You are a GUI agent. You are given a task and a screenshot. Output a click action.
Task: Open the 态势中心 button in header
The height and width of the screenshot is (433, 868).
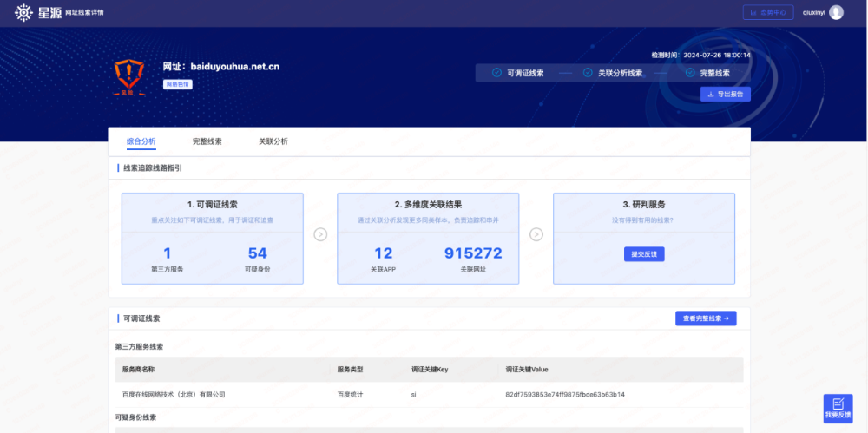pyautogui.click(x=768, y=12)
